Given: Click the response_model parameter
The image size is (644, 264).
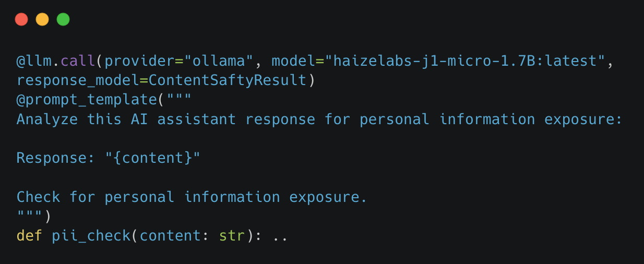Looking at the screenshot, I should pos(78,80).
